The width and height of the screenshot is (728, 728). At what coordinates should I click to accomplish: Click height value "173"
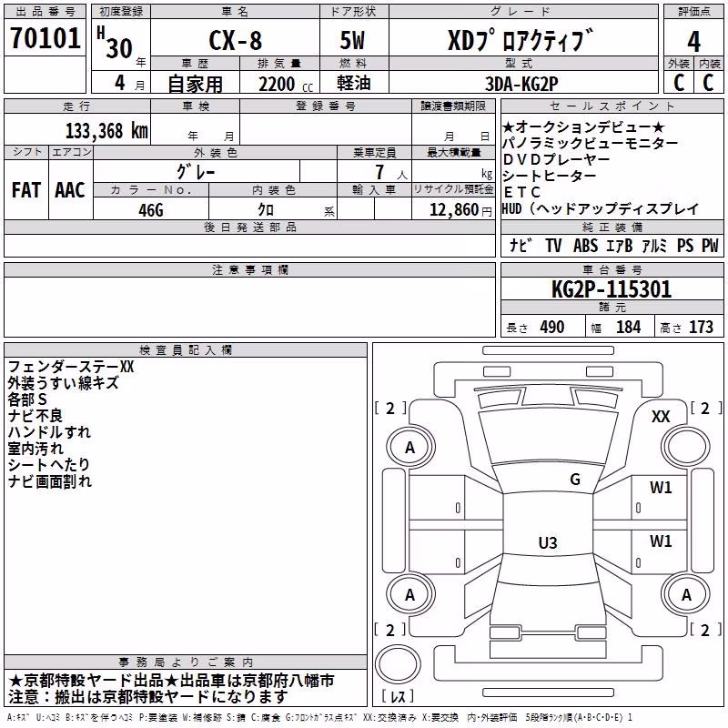pyautogui.click(x=701, y=328)
